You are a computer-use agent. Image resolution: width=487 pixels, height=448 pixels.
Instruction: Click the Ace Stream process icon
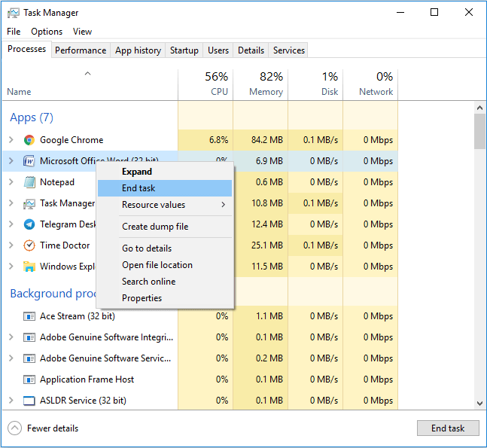click(29, 316)
